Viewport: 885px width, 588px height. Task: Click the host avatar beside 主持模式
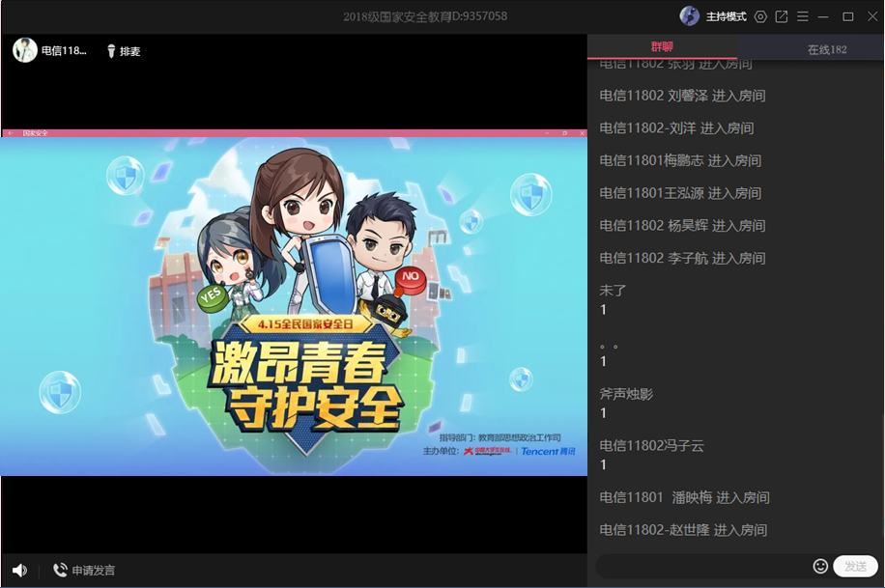[690, 16]
